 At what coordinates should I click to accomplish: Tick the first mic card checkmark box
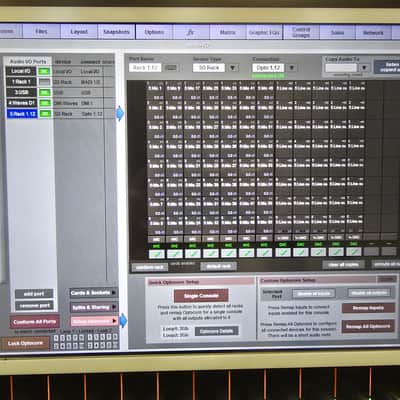(x=157, y=253)
